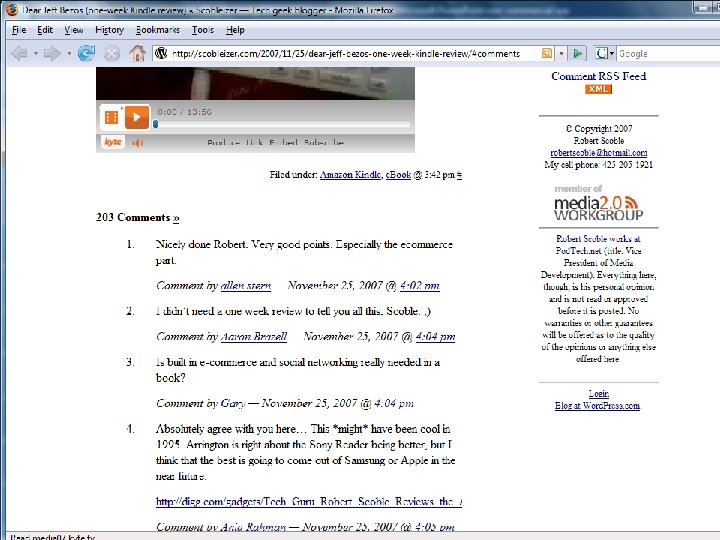Open the search engine selector icon
Image resolution: width=720 pixels, height=540 pixels.
point(604,53)
